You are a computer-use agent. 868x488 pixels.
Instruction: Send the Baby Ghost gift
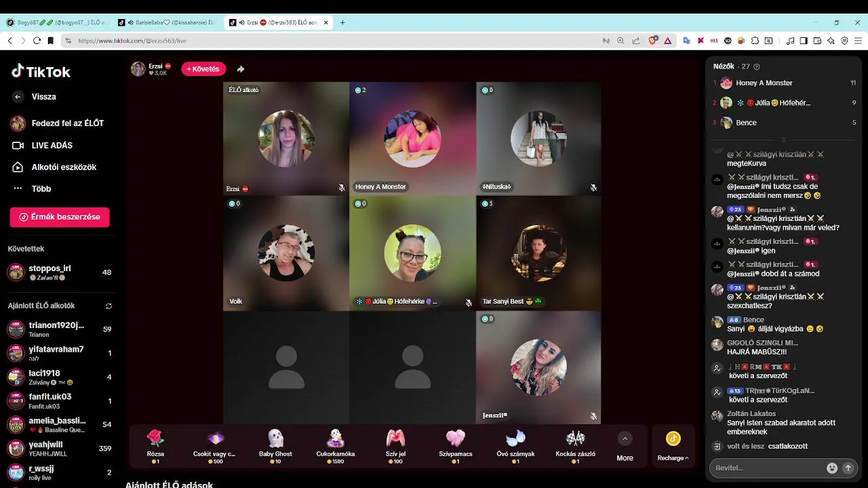coord(275,446)
